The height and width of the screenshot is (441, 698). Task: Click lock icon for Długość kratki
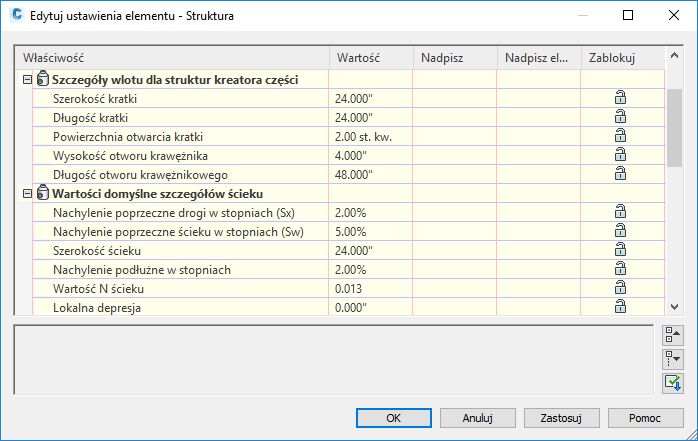pyautogui.click(x=620, y=116)
